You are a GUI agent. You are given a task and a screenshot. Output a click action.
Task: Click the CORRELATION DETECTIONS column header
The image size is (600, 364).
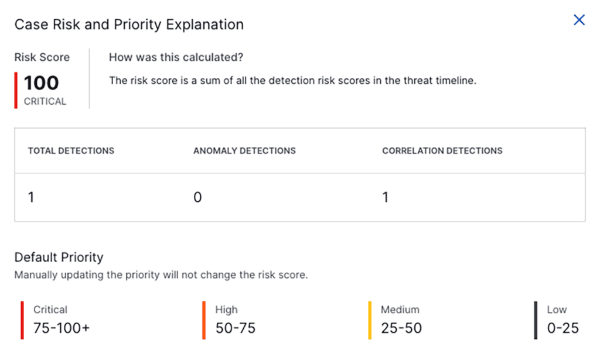(442, 150)
